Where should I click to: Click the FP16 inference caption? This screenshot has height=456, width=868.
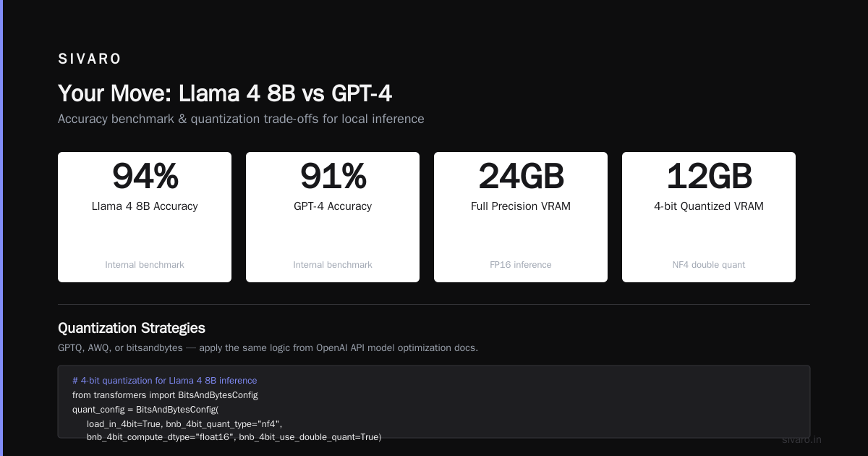click(521, 265)
